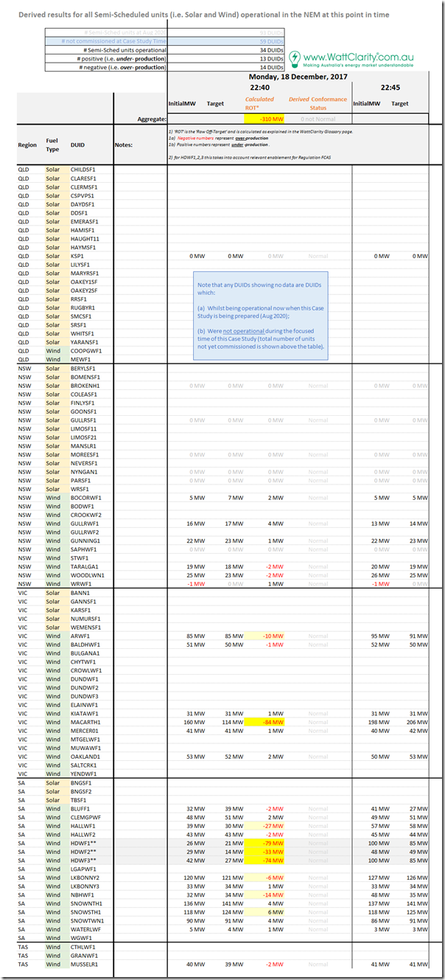
Task: Select the TARALGA1 DUID cell
Action: coord(85,566)
